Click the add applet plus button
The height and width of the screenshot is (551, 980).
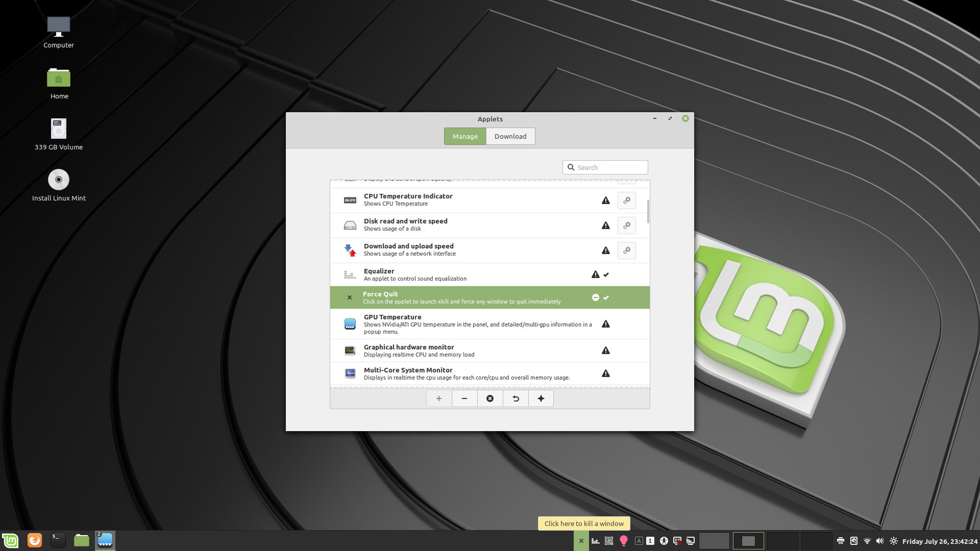click(x=438, y=397)
